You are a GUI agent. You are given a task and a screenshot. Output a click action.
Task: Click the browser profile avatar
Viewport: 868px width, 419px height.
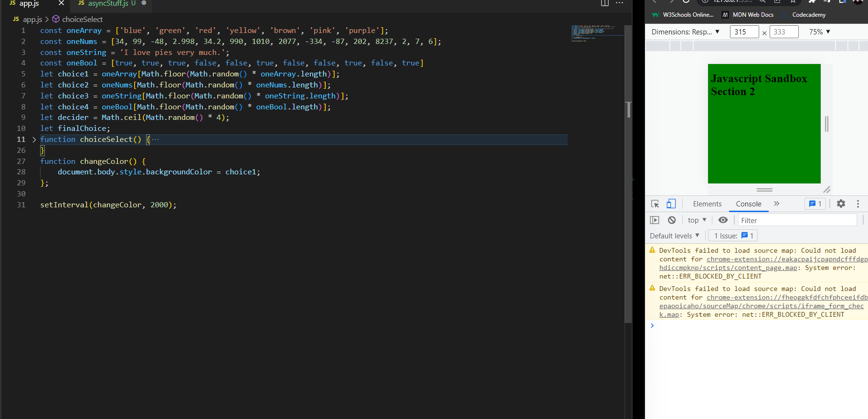[x=858, y=1]
